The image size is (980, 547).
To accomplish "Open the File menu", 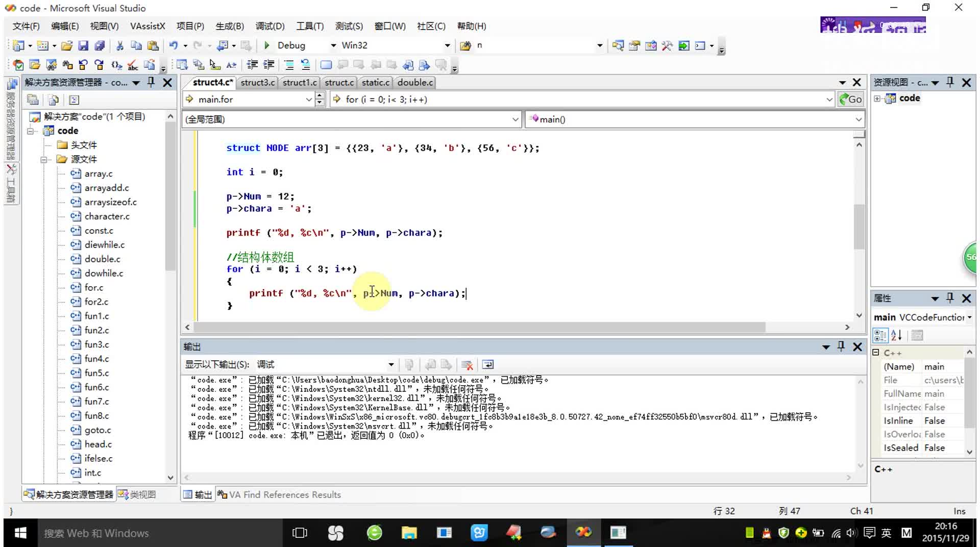I will 26,26.
